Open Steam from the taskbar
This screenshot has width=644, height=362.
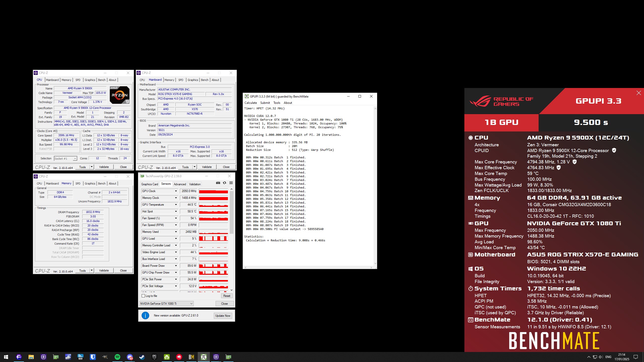click(x=142, y=357)
